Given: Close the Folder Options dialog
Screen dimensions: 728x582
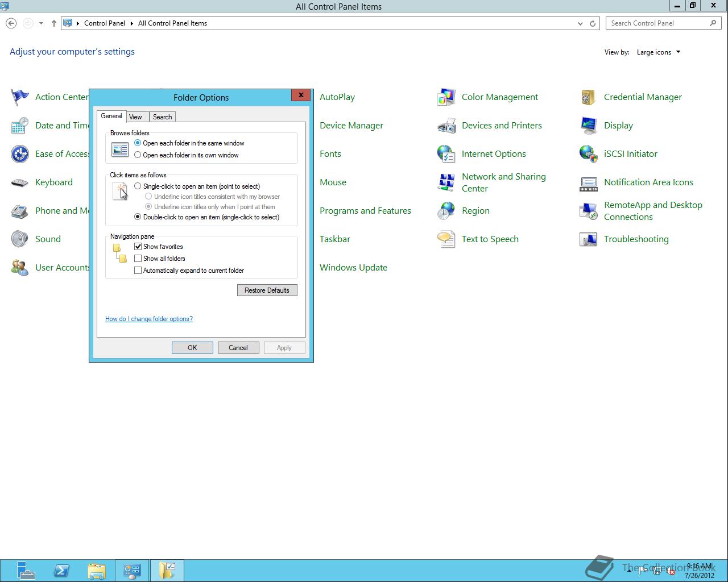Looking at the screenshot, I should point(301,95).
